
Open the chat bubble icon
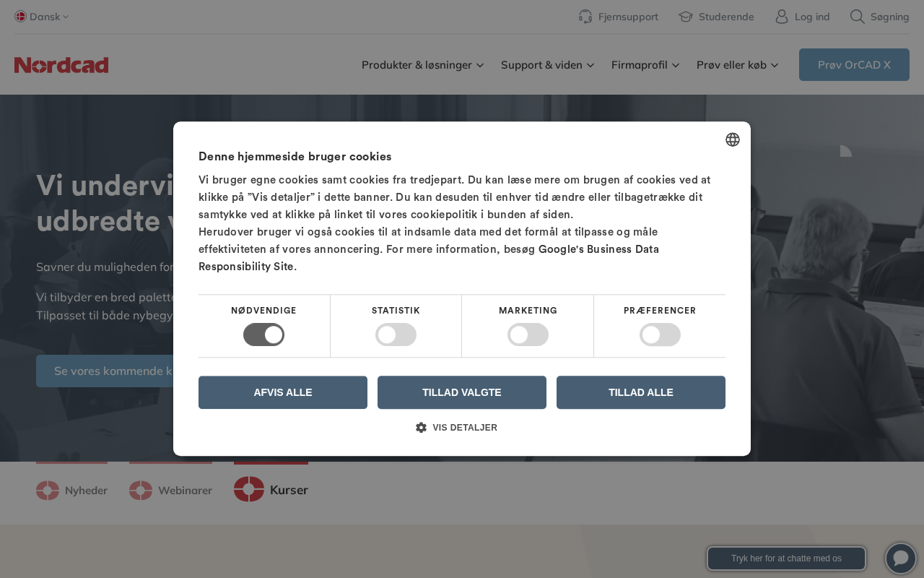(901, 558)
